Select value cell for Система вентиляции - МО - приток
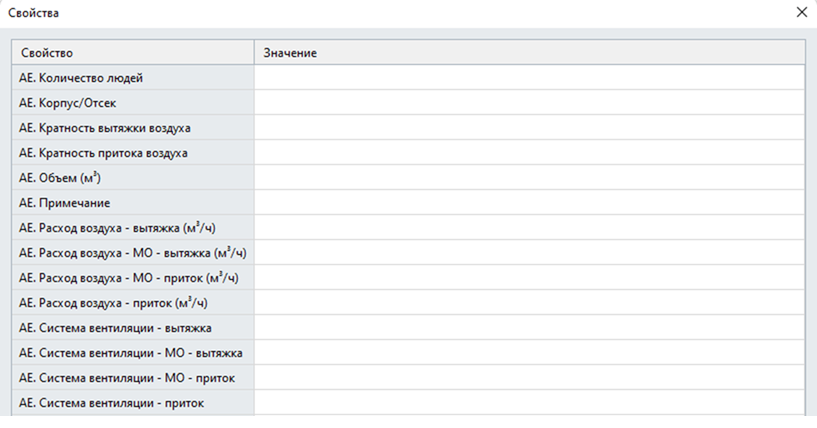 [529, 377]
